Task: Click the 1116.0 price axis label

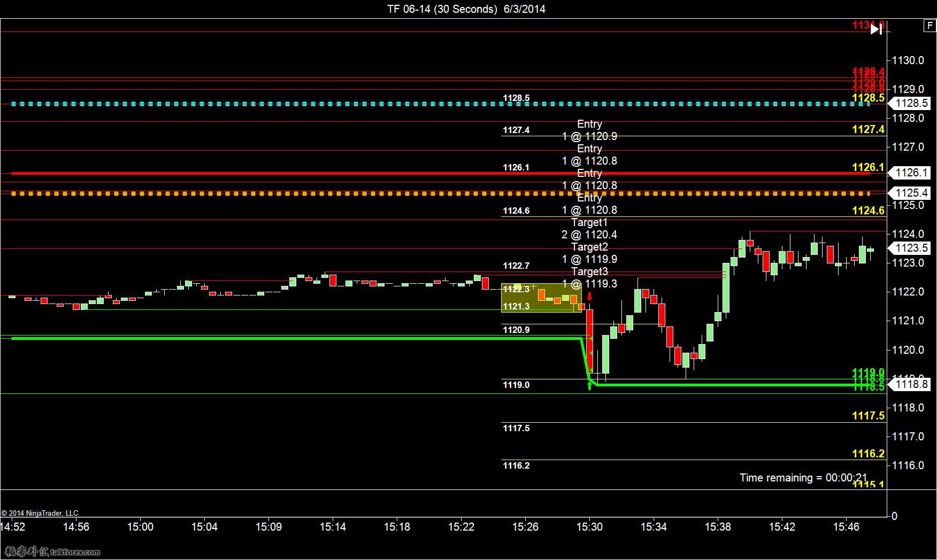Action: [x=908, y=465]
